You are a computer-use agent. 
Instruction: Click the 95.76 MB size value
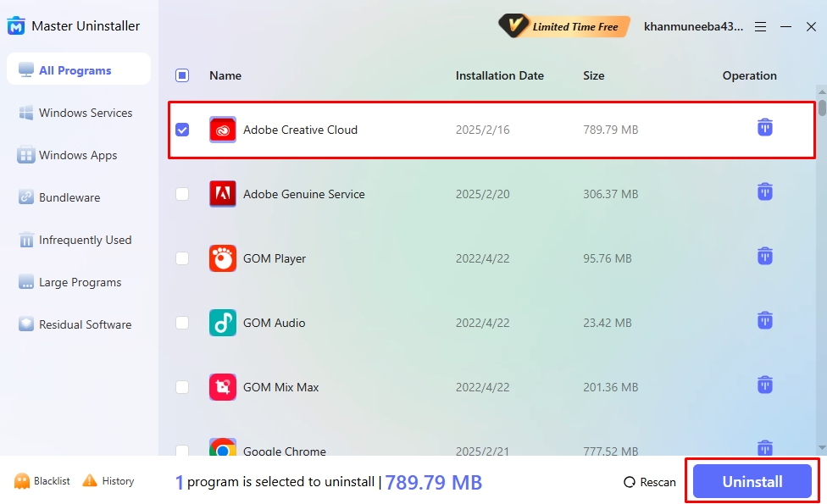pos(607,258)
